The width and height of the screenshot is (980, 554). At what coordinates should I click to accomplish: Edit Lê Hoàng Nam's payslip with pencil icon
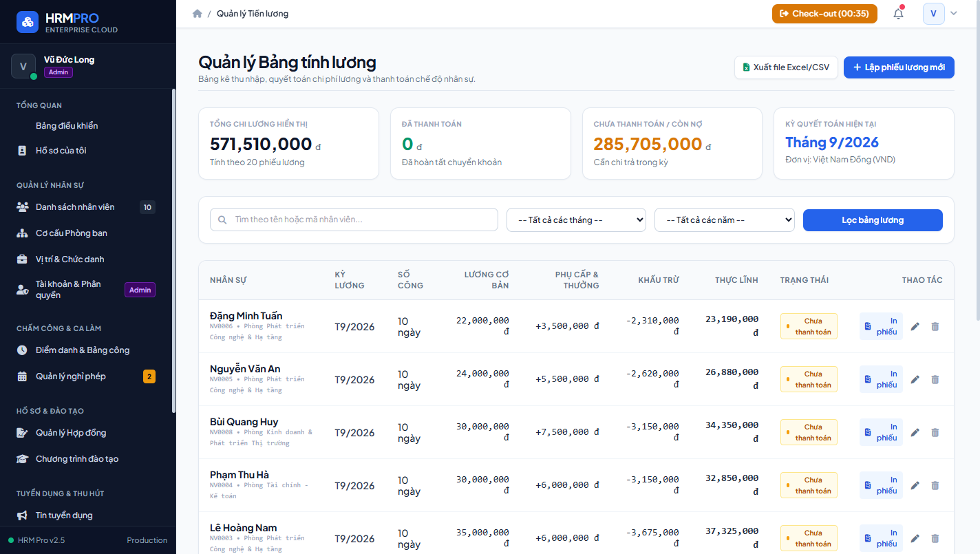pyautogui.click(x=915, y=538)
